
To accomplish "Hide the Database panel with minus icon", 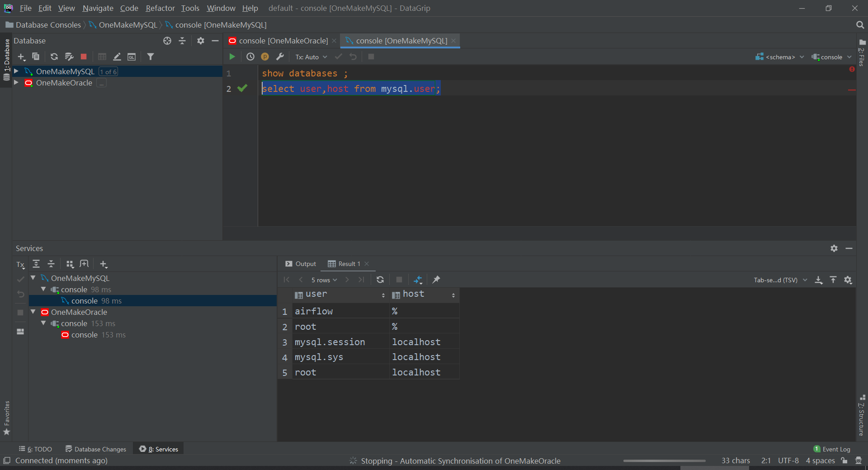I will 215,41.
